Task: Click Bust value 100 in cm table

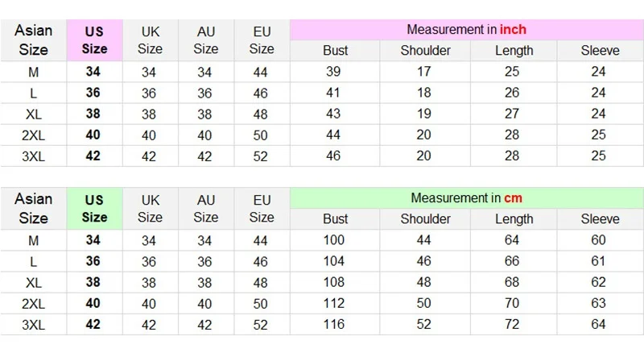Action: [x=335, y=240]
